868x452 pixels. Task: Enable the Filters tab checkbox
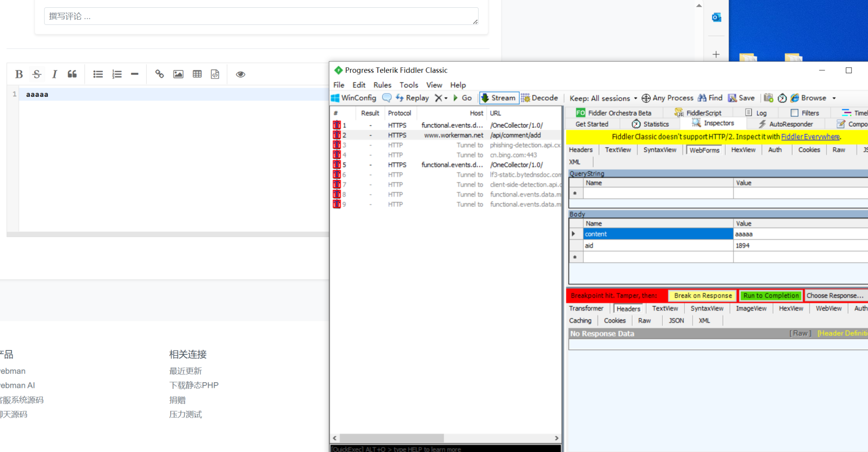[795, 113]
